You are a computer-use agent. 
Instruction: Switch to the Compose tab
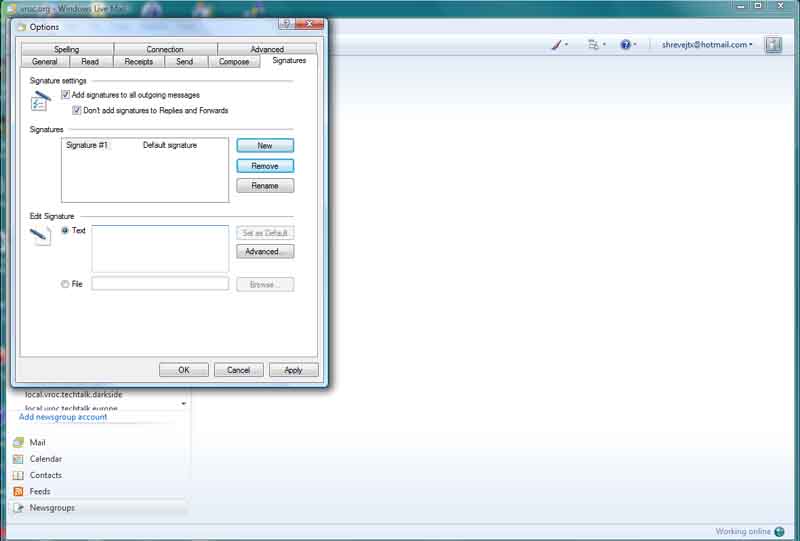coord(234,61)
